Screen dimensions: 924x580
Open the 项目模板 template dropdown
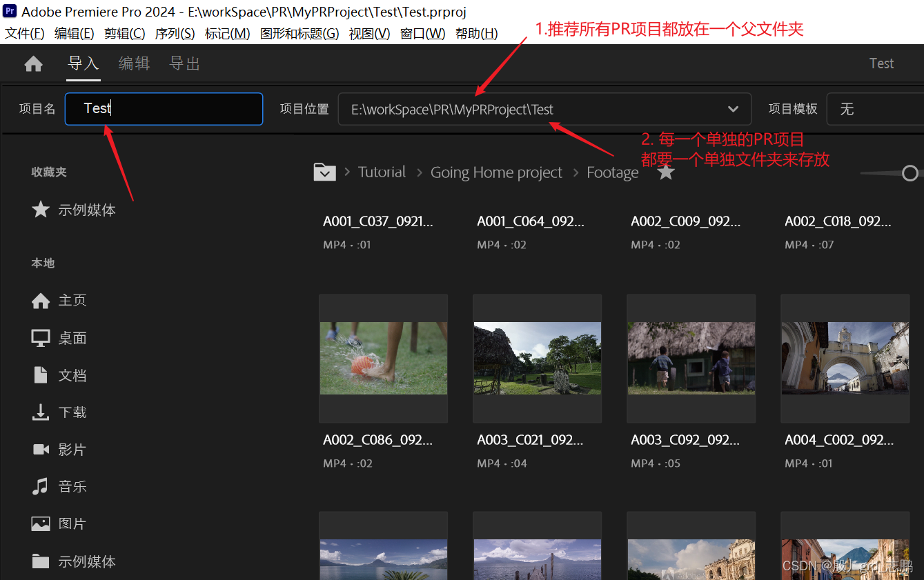(x=875, y=109)
